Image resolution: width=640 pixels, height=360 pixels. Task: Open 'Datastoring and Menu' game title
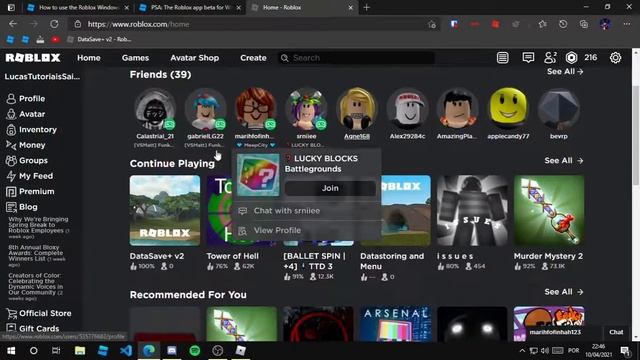point(392,261)
